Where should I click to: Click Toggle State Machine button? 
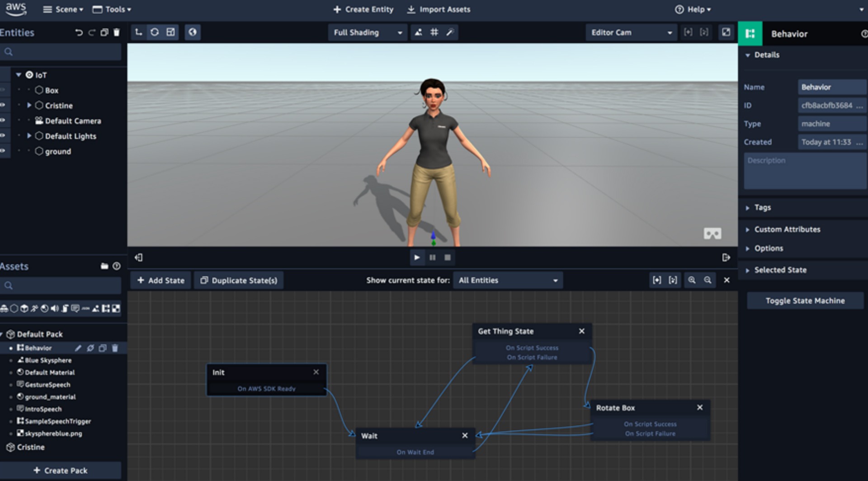(805, 301)
